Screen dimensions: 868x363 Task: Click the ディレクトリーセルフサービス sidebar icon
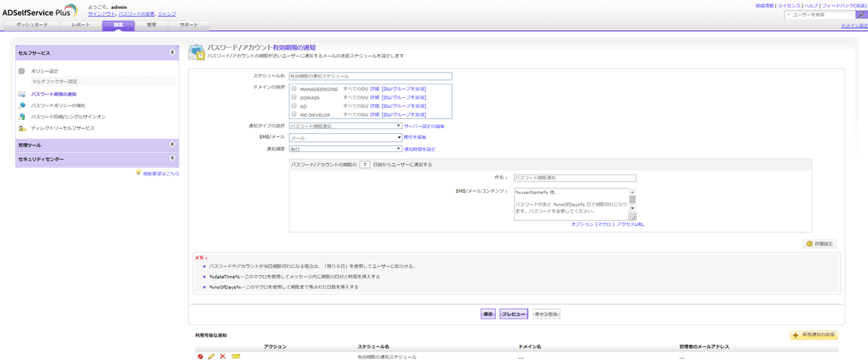tap(22, 128)
